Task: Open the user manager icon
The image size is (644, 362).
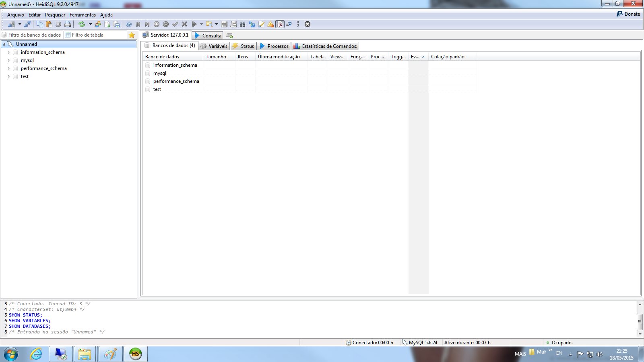Action: coord(98,24)
